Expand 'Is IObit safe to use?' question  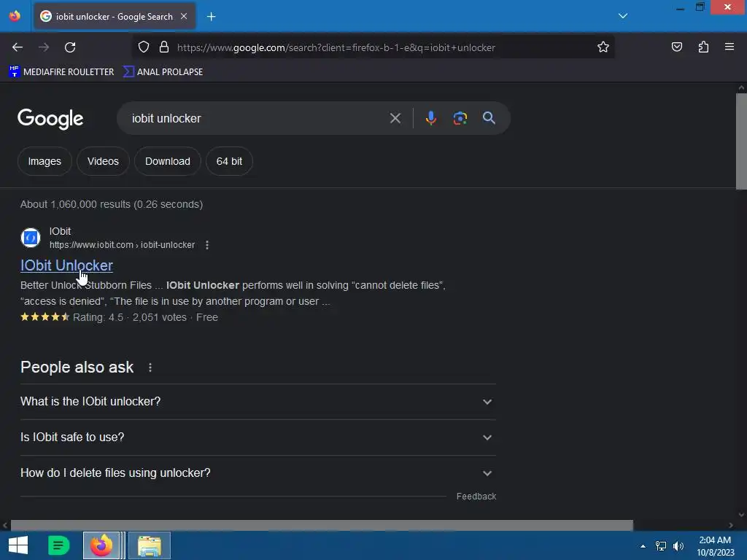point(258,437)
